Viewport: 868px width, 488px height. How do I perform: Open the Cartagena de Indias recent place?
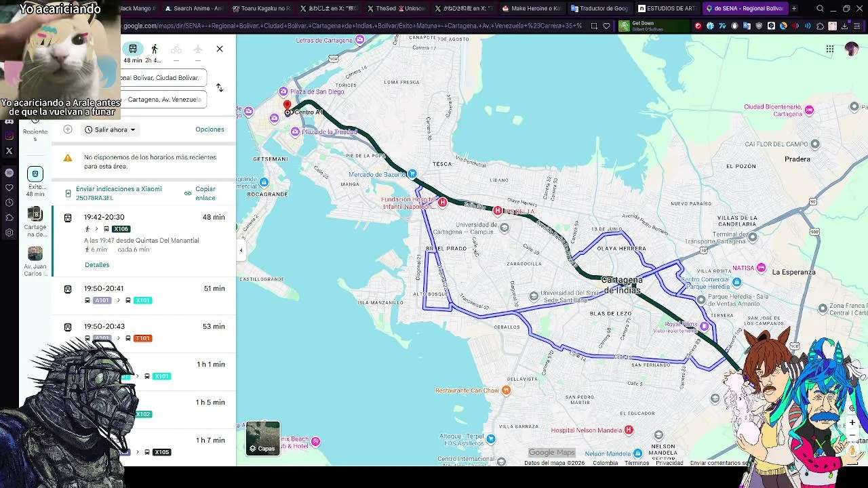[35, 222]
